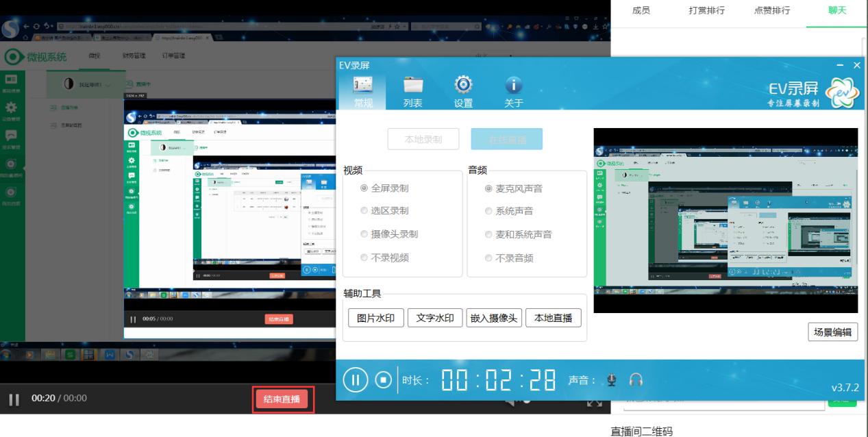This screenshot has width=868, height=437.
Task: Click the green S taskbar icon in video
Action: [69, 355]
